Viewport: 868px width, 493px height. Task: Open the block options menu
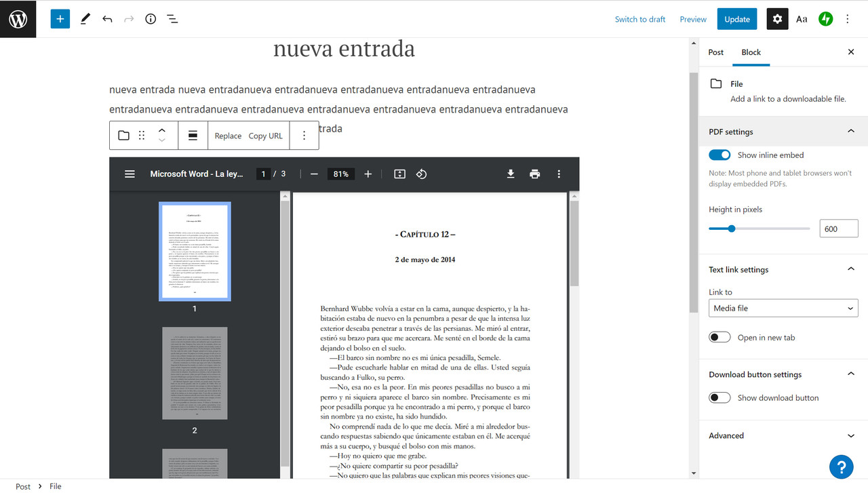point(304,136)
